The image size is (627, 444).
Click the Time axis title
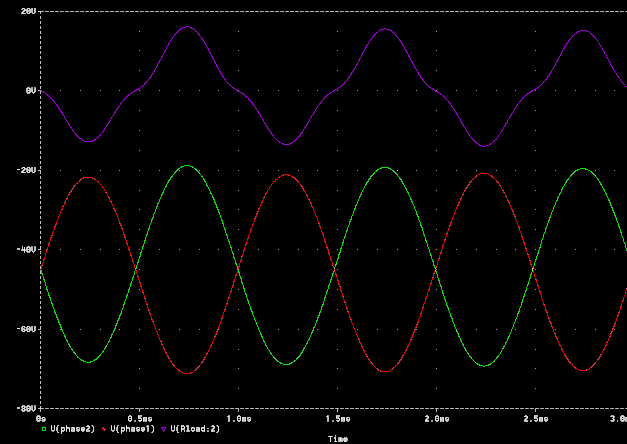click(338, 438)
